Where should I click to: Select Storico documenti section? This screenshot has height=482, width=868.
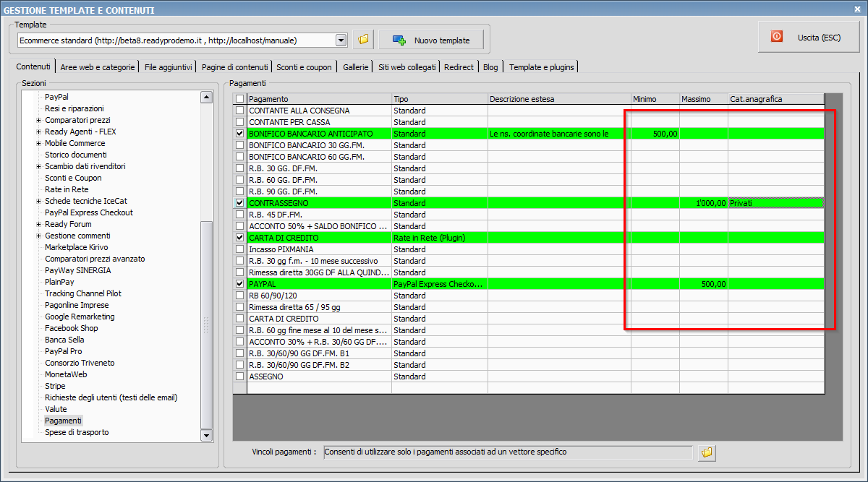(x=75, y=155)
